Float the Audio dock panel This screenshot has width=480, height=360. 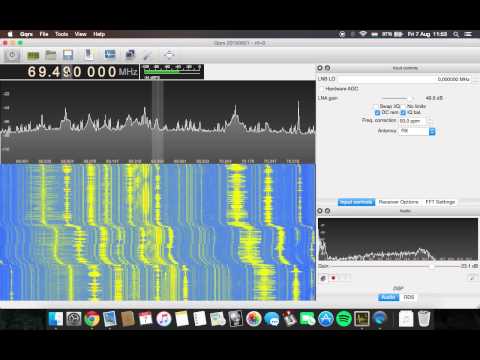[327, 211]
